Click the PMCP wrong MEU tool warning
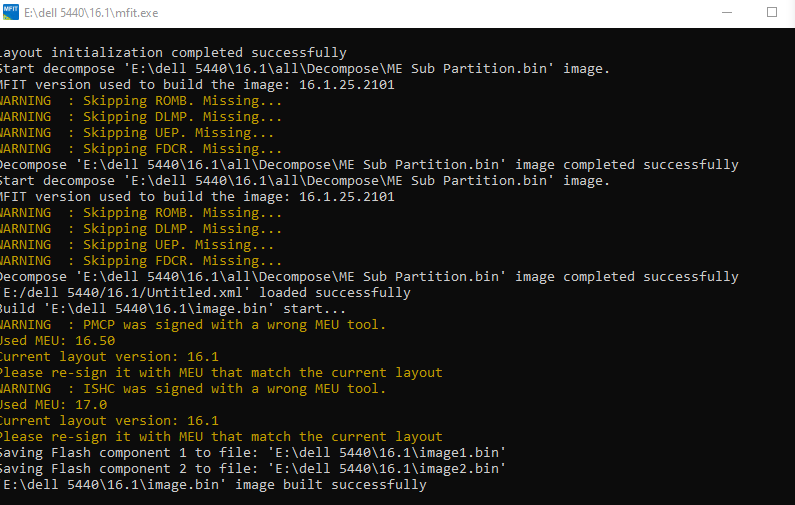Image resolution: width=795 pixels, height=505 pixels. tap(192, 324)
